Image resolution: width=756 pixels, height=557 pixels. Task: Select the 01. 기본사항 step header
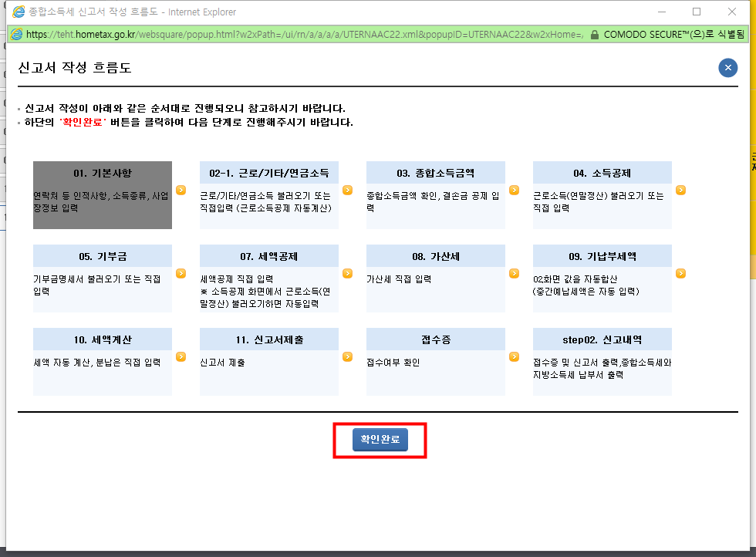(x=102, y=173)
